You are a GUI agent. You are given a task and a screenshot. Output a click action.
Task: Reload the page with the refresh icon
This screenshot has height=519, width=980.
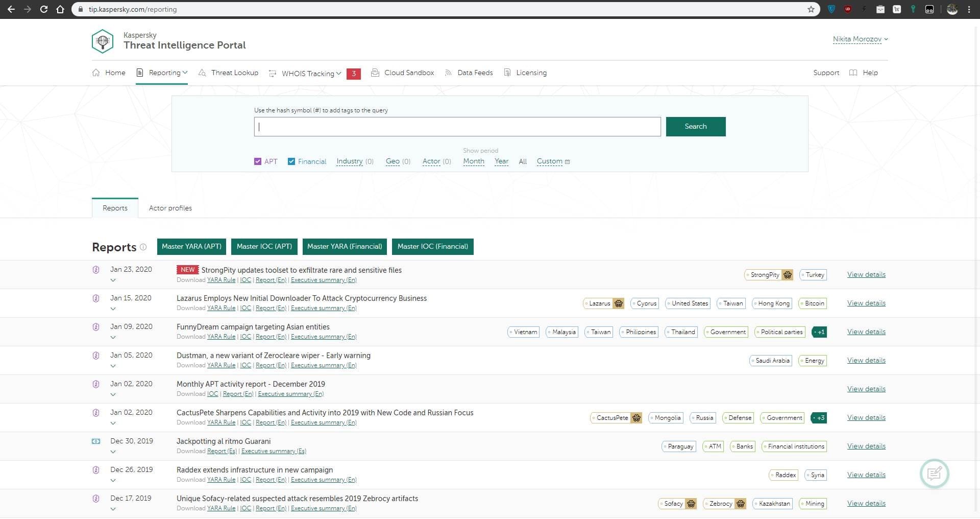[x=44, y=9]
